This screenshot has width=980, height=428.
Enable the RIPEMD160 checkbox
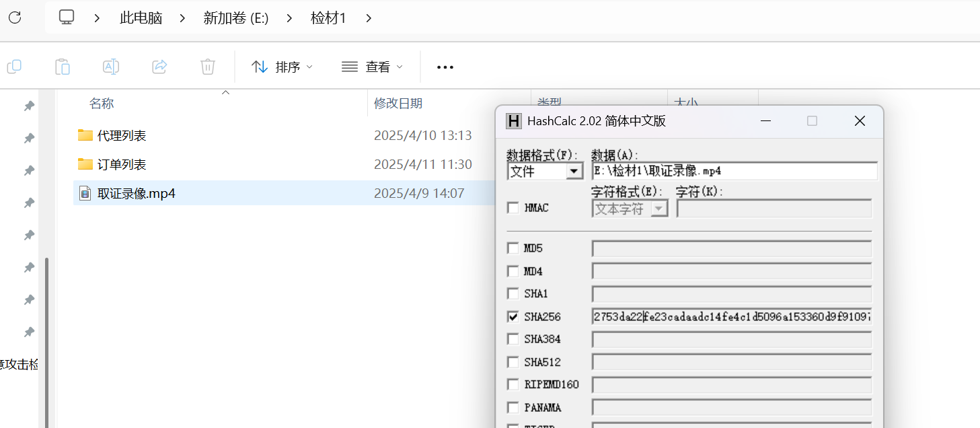pos(513,384)
